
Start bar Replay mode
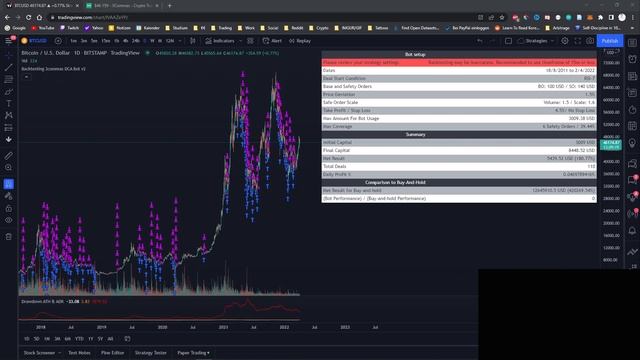pyautogui.click(x=300, y=41)
